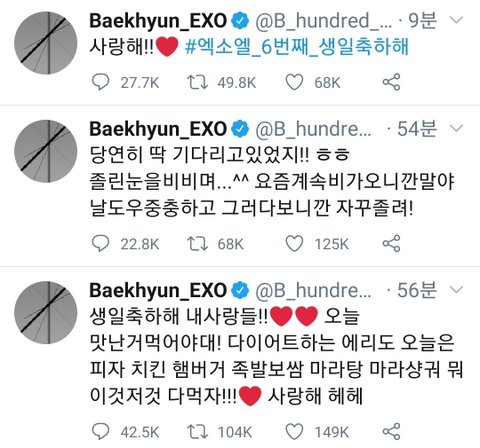This screenshot has height=448, width=480.
Task: Open the chevron menu on the 56분 tweet
Action: point(456,290)
